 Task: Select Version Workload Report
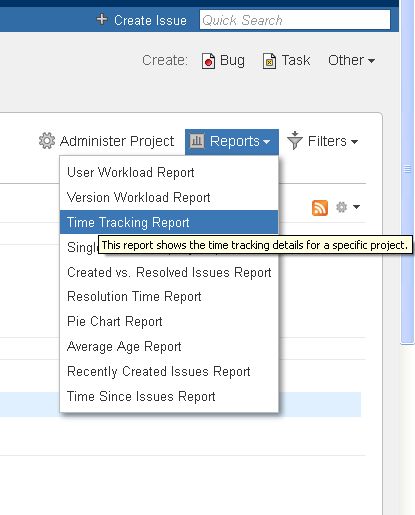click(169, 197)
